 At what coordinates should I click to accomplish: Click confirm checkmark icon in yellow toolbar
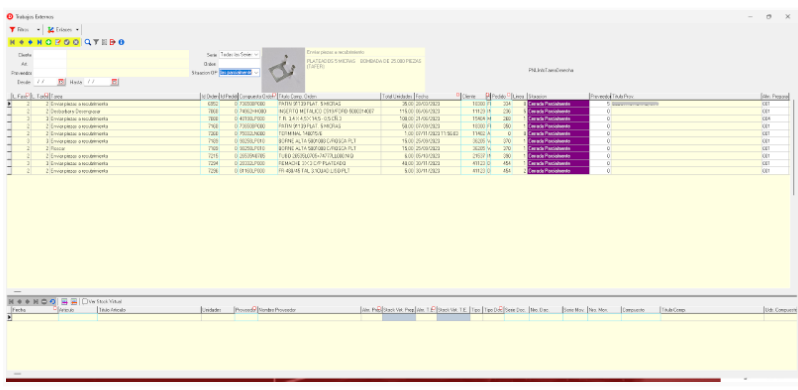coord(67,42)
